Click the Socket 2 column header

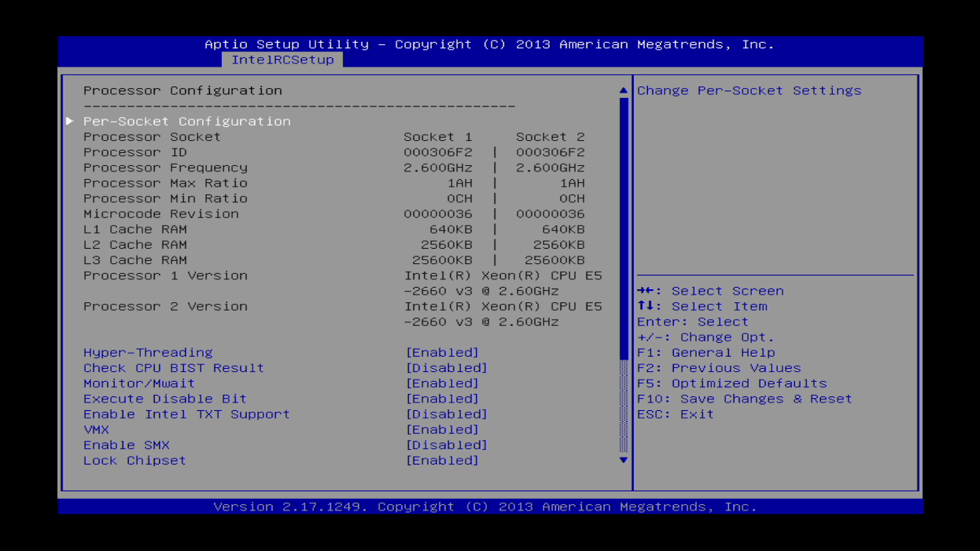coord(550,136)
